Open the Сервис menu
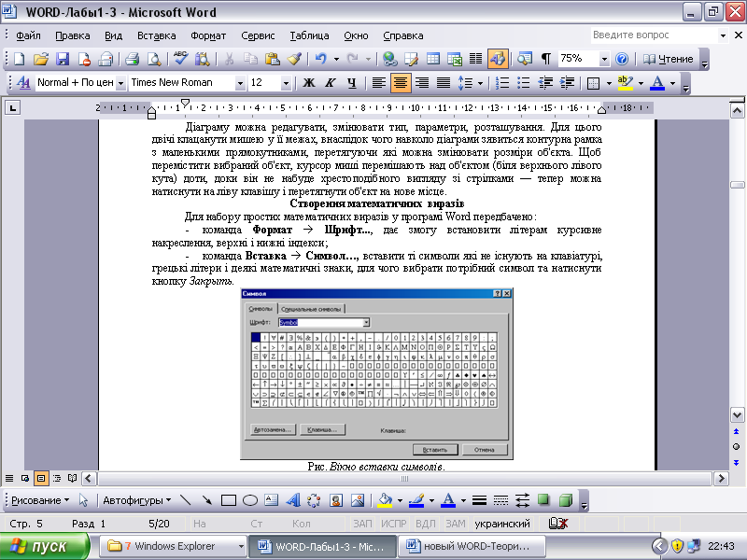747x560 pixels. pos(258,35)
